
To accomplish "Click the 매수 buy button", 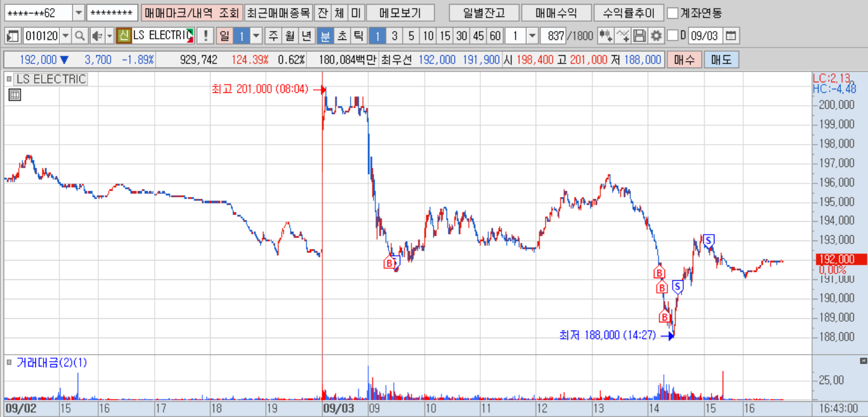I will pos(684,59).
